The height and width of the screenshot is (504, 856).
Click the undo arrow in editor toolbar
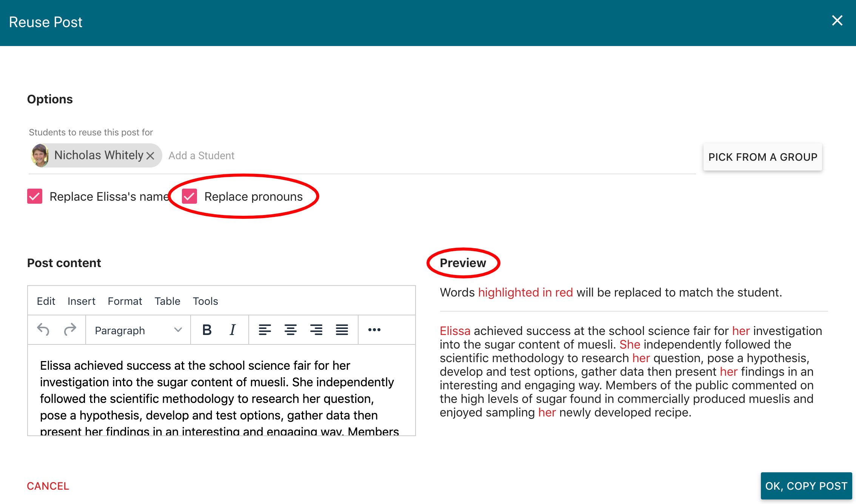pos(43,330)
